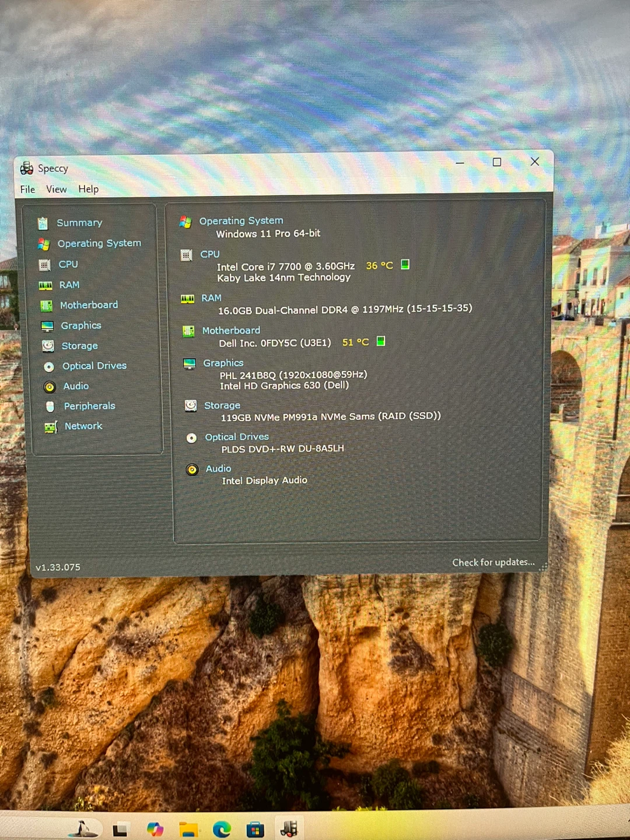Click the Audio icon in summary panel
The image size is (630, 840).
point(192,470)
